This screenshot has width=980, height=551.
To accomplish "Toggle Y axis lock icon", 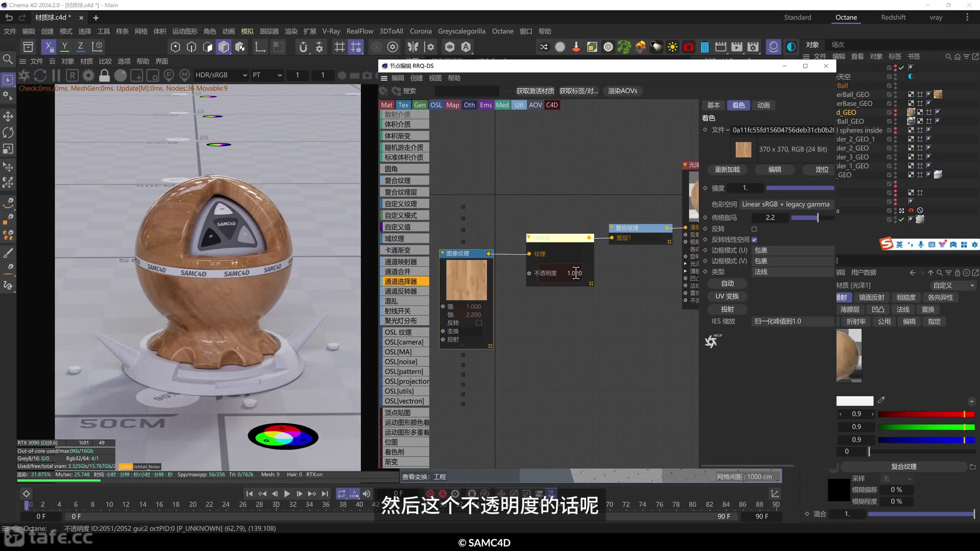I will click(65, 47).
